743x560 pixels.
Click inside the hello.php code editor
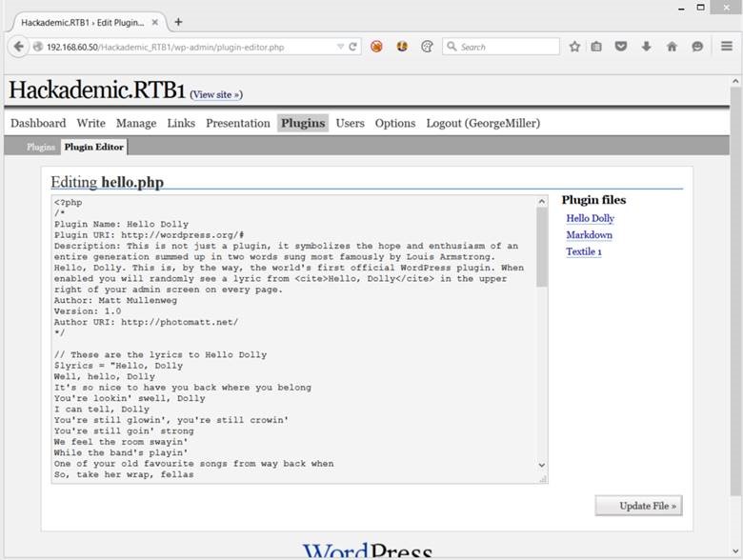pos(293,339)
